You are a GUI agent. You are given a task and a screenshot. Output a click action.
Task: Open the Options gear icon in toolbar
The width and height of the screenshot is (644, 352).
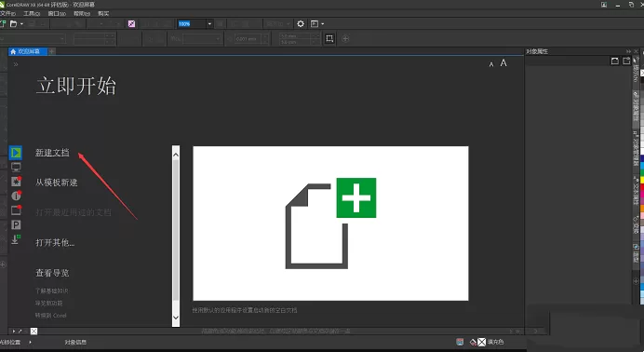(x=301, y=24)
